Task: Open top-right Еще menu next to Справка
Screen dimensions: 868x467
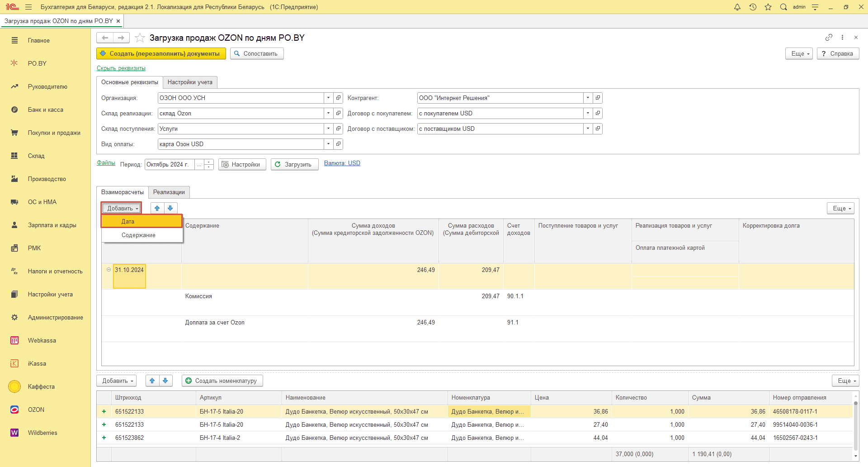Action: [799, 53]
